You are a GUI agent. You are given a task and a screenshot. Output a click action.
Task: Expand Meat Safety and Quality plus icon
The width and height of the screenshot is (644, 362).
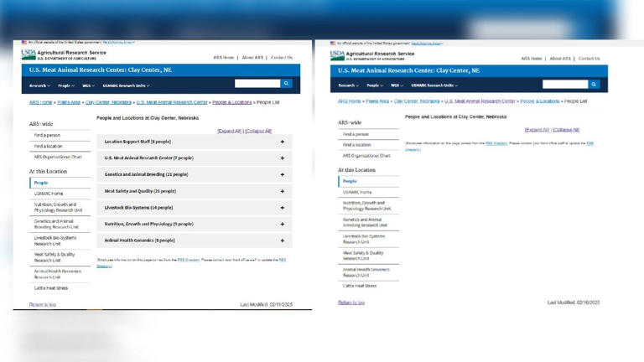(282, 191)
